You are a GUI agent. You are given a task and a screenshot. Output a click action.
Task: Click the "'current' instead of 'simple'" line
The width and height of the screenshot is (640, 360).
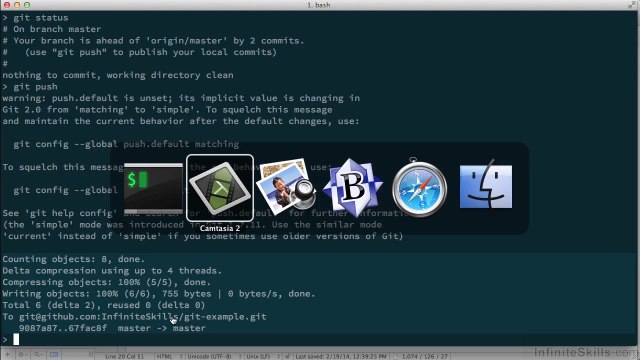point(203,236)
